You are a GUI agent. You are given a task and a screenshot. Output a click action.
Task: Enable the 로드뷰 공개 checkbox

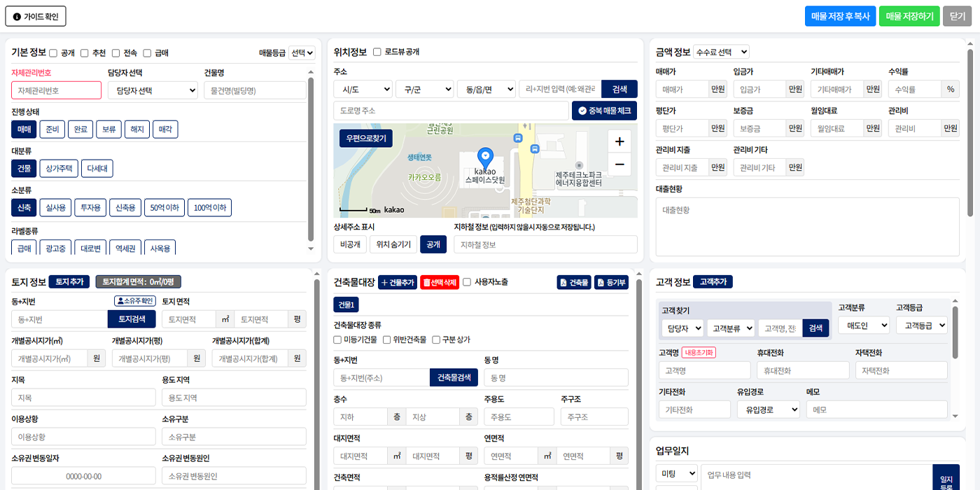tap(377, 52)
